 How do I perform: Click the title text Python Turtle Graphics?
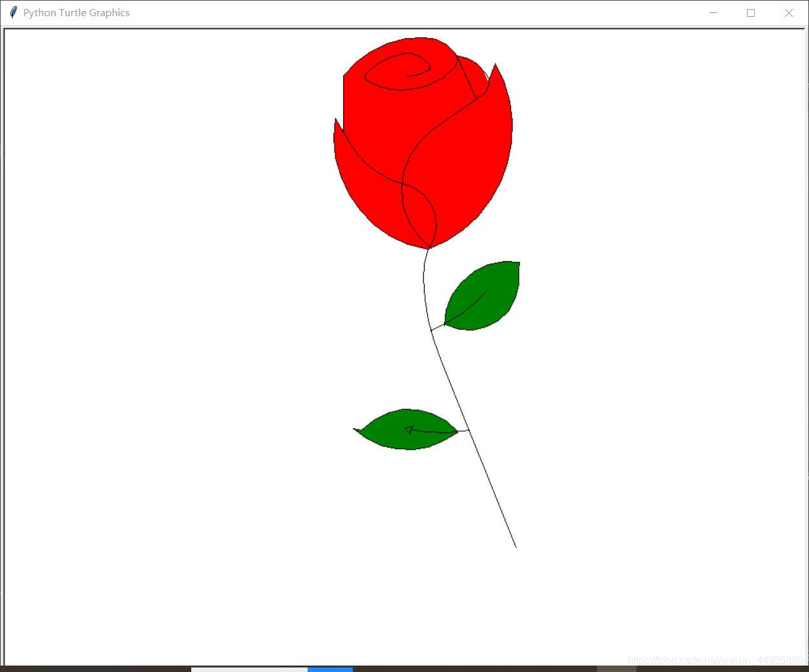click(x=76, y=12)
